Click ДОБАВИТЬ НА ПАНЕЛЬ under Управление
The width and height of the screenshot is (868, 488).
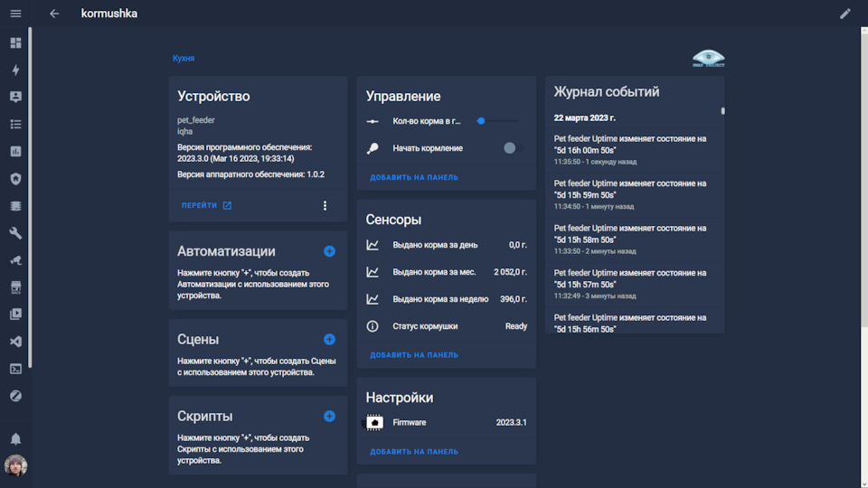414,177
